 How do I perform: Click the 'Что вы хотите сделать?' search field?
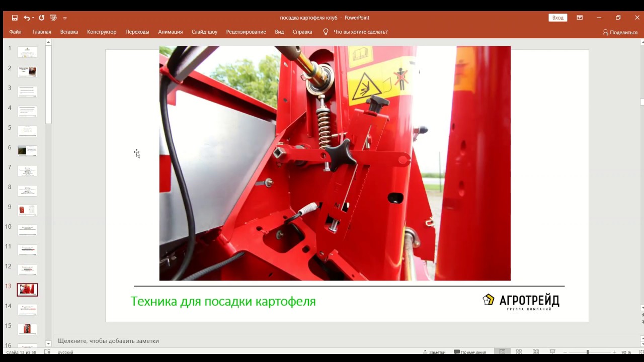pos(360,32)
